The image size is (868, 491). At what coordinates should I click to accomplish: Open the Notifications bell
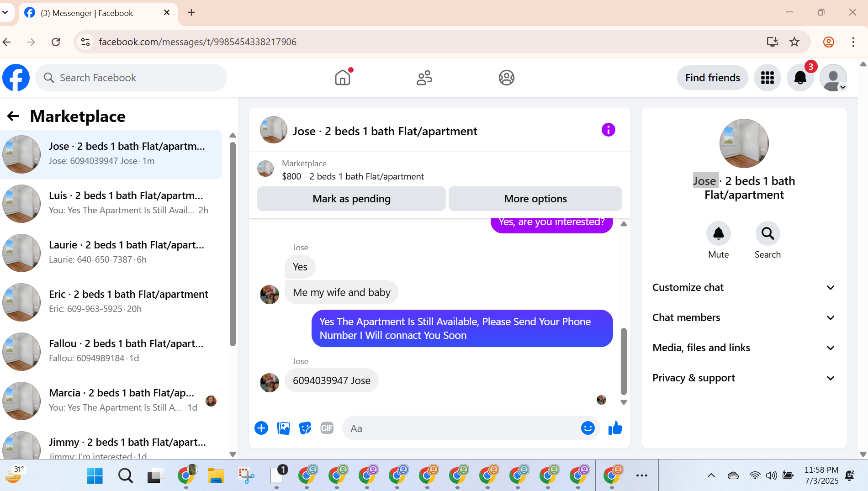click(800, 78)
